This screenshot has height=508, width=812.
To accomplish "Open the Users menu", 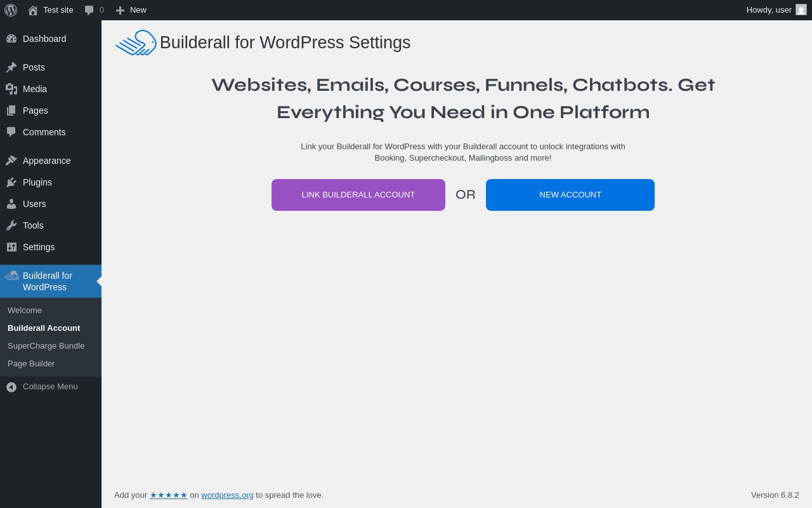I will (51, 204).
